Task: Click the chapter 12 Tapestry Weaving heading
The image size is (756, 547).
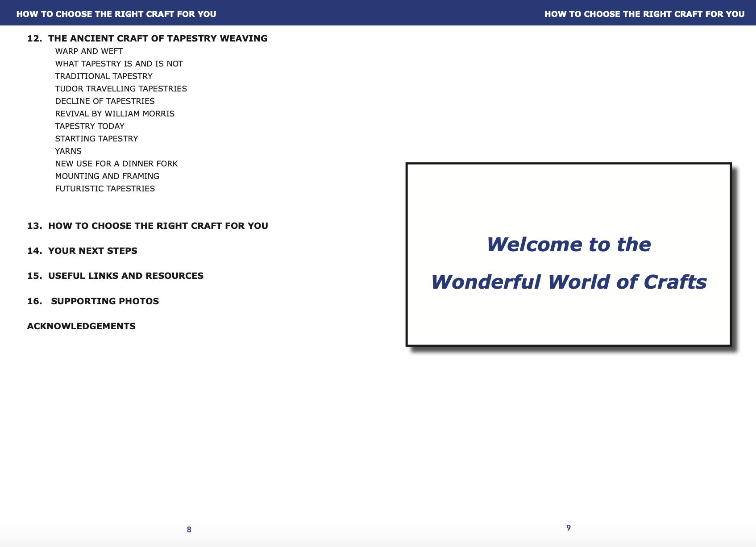Action: pyautogui.click(x=147, y=38)
